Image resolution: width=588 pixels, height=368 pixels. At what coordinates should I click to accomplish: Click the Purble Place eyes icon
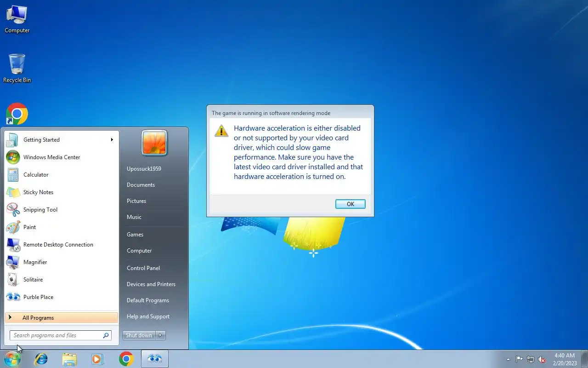13,297
